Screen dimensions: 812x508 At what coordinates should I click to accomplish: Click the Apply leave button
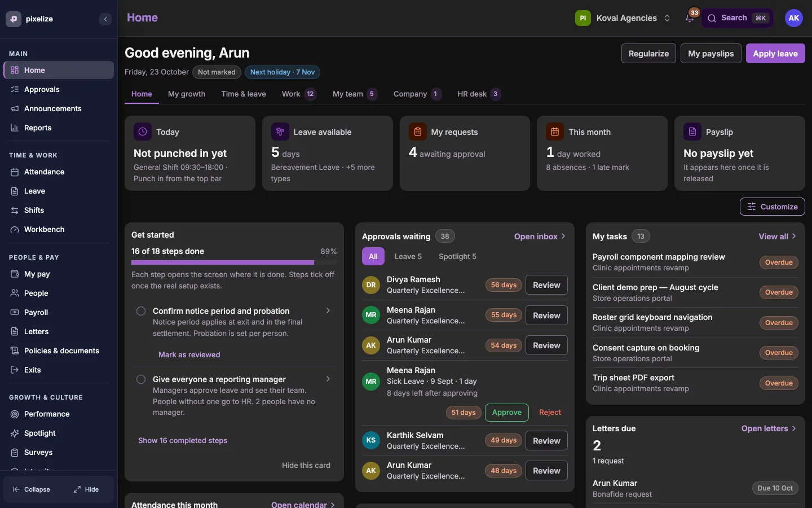(775, 54)
